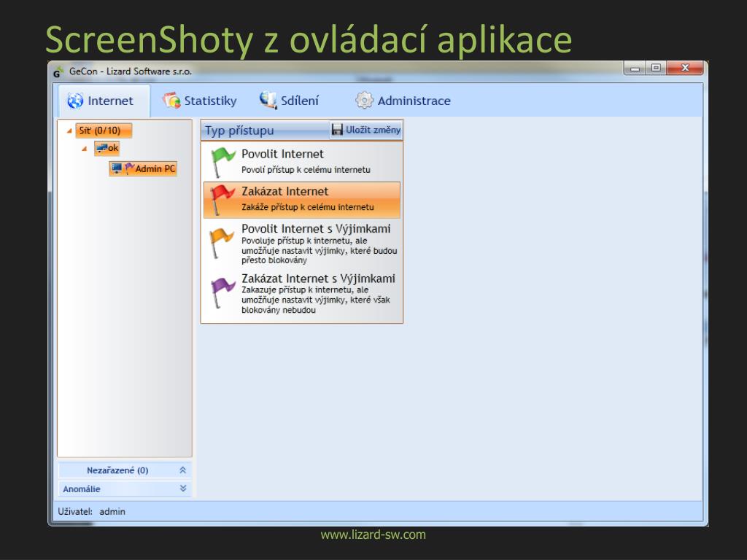This screenshot has width=747, height=560.
Task: Click the globe icon on Internet tab
Action: point(75,101)
